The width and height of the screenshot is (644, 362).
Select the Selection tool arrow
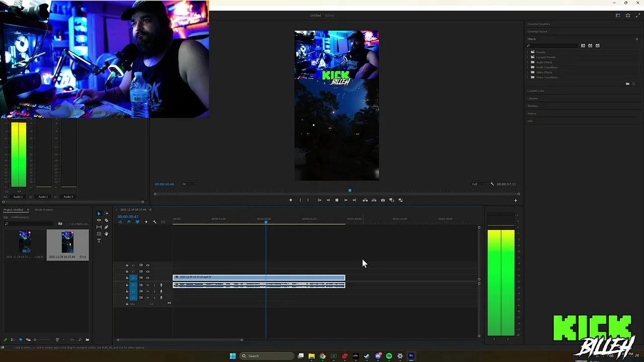pos(99,213)
